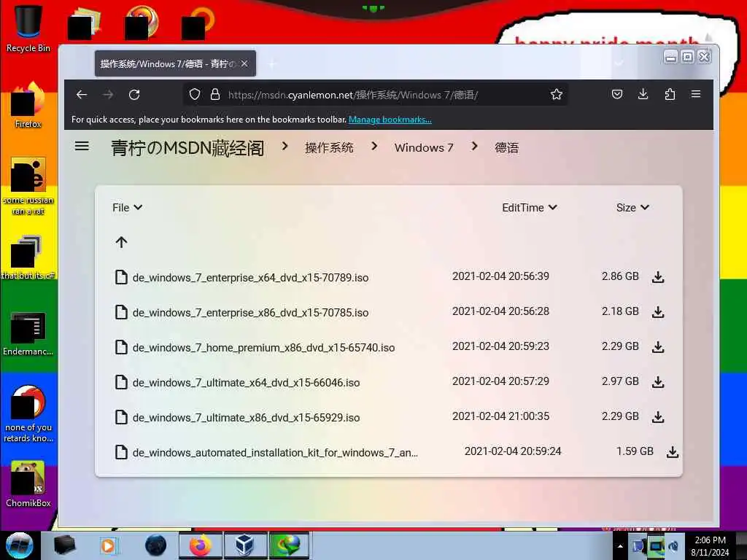Viewport: 747px width, 560px height.
Task: Select the 2.86 GB size value
Action: click(620, 276)
